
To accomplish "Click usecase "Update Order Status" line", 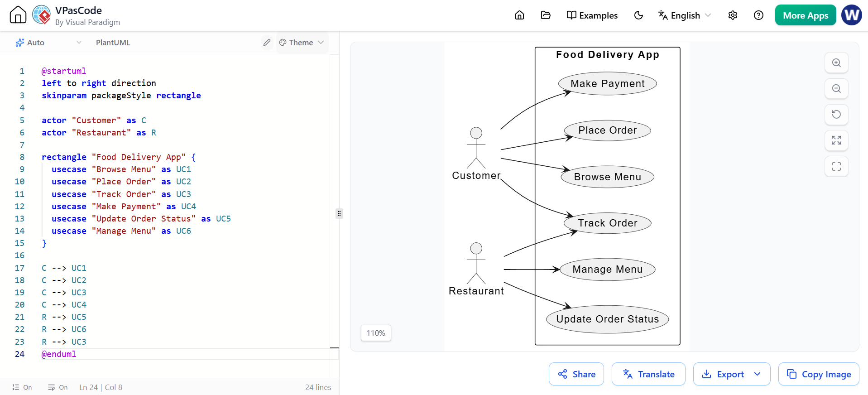I will [141, 218].
